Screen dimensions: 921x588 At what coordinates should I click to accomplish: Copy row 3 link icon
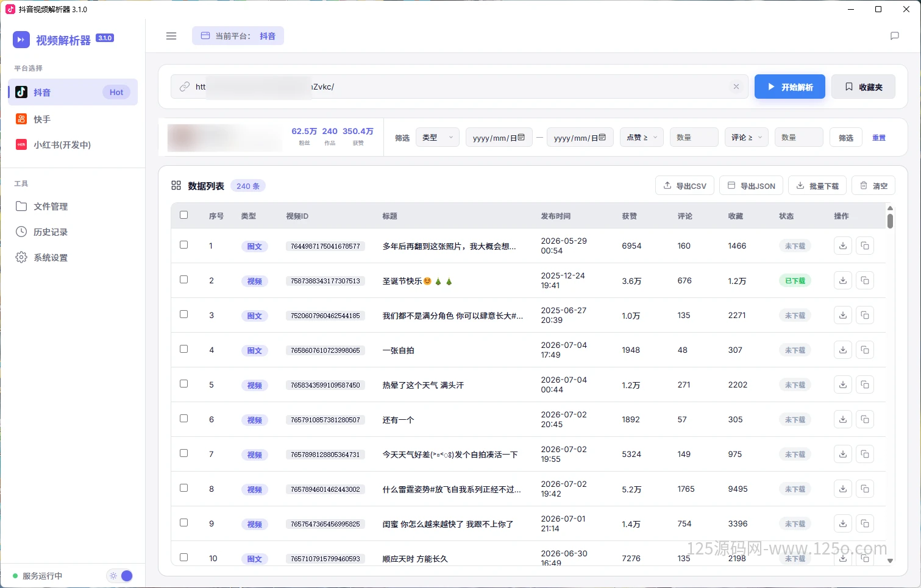click(865, 316)
